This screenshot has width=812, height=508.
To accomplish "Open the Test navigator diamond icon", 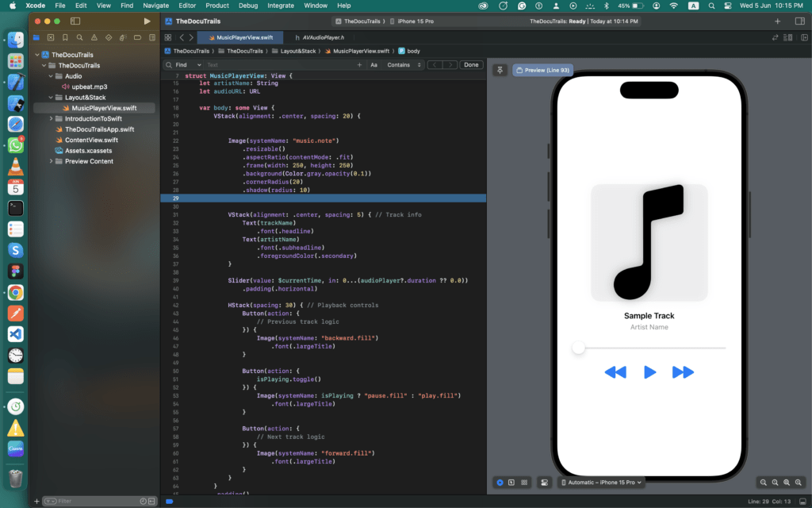I will pos(109,37).
